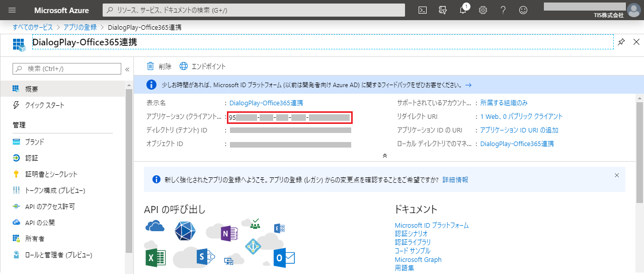Open the feedback smiley icon
The image size is (644, 275).
(523, 10)
